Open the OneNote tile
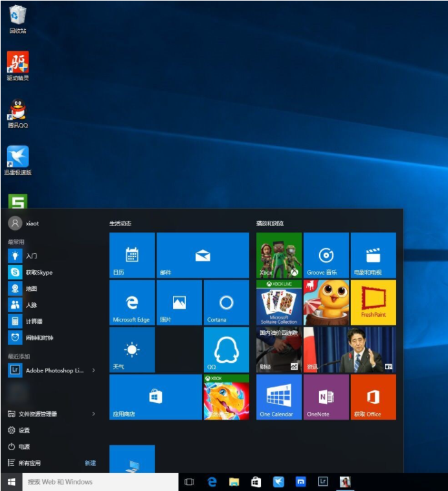This screenshot has width=448, height=491. coord(326,396)
